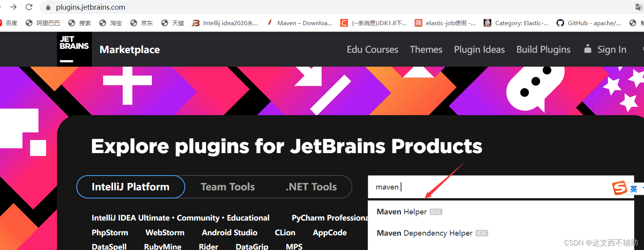The height and width of the screenshot is (250, 644).
Task: Open the AppCode product link
Action: click(330, 233)
